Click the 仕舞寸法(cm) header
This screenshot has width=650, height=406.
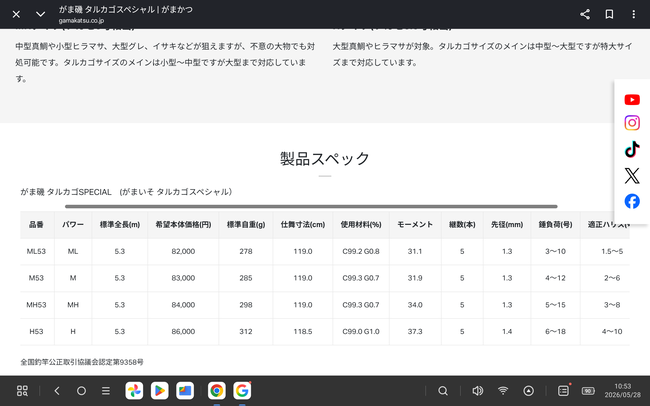(303, 225)
